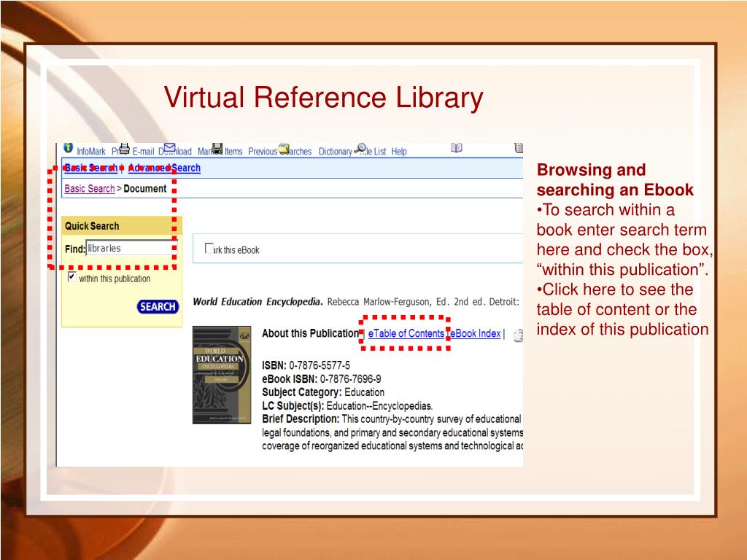Open the eBook Index link
The width and height of the screenshot is (747, 560).
coord(474,333)
